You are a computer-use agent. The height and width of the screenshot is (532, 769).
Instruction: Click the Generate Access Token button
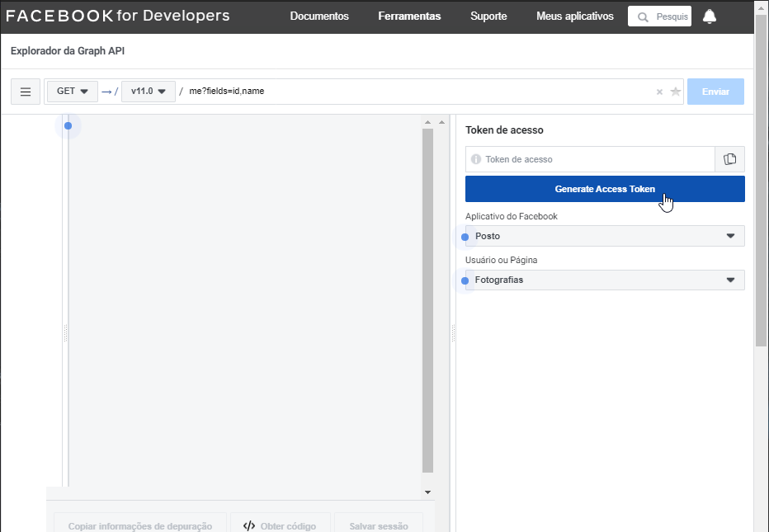tap(605, 189)
